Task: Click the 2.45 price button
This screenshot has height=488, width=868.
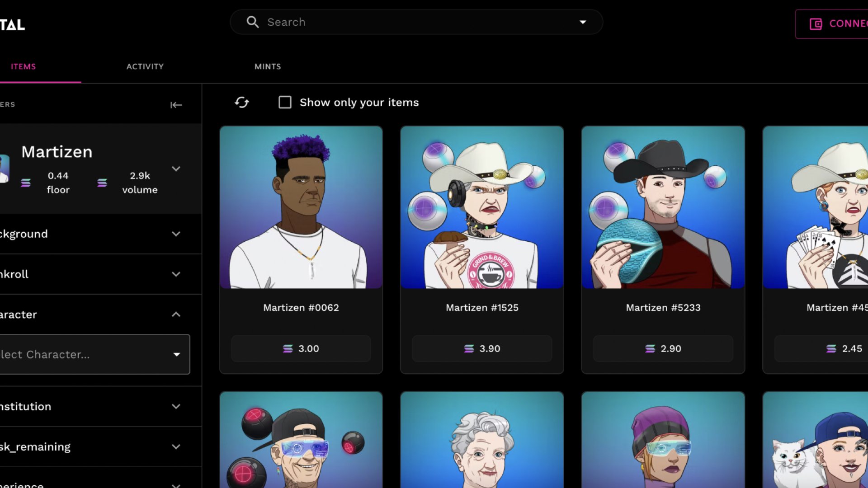Action: tap(821, 348)
